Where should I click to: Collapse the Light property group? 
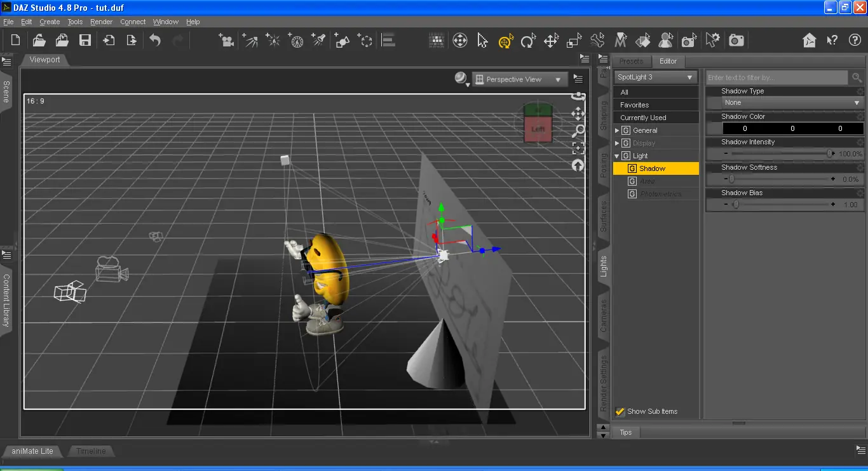[617, 156]
